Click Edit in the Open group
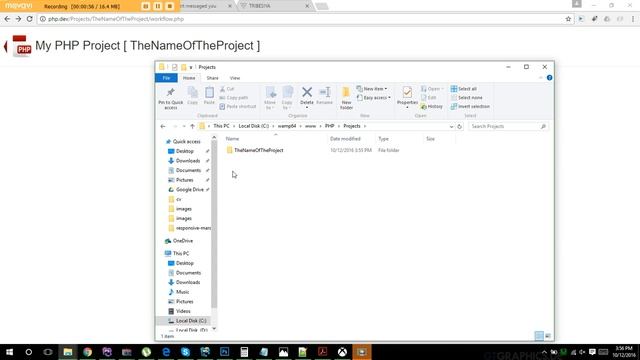 tap(429, 98)
